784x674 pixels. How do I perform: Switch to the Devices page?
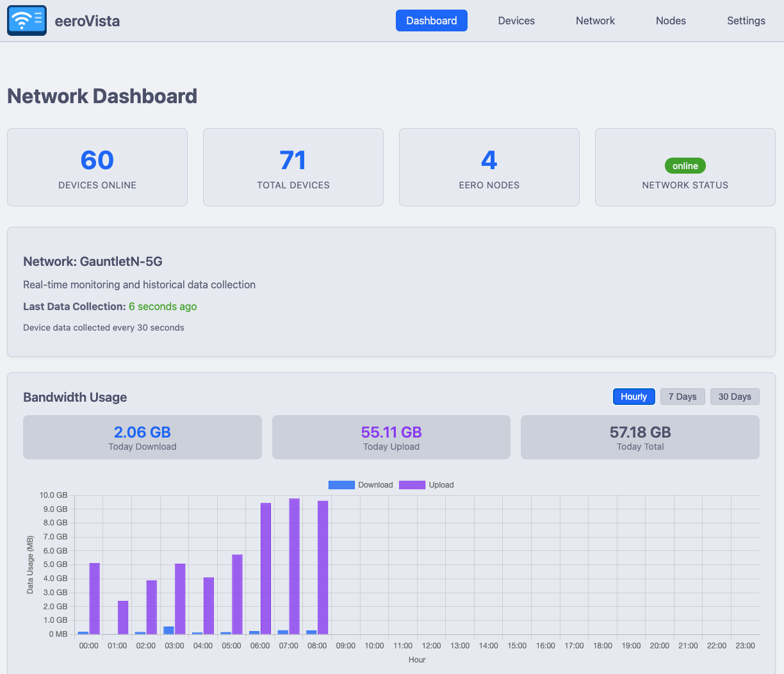pos(516,21)
